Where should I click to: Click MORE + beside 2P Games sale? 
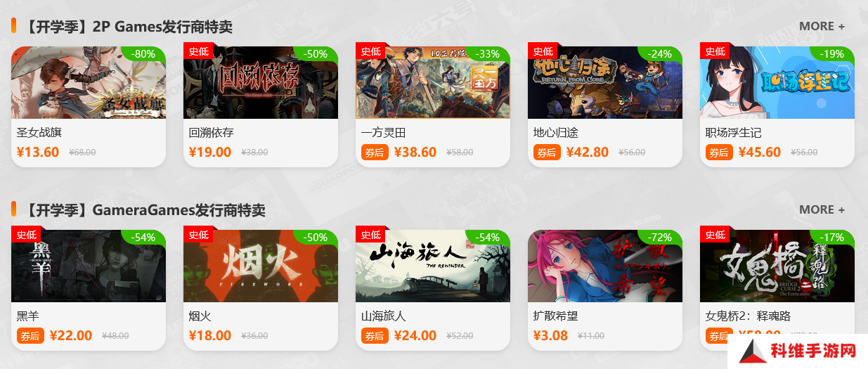822,26
